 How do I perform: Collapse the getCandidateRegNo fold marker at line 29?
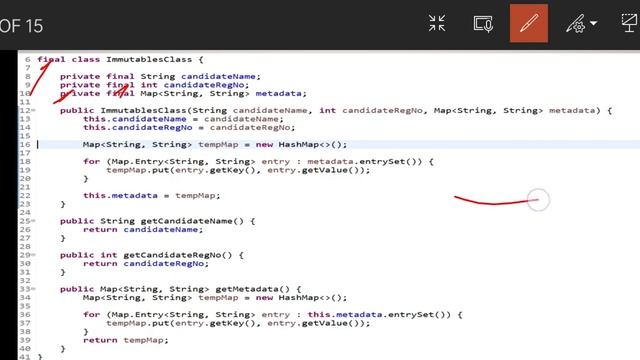(x=33, y=255)
